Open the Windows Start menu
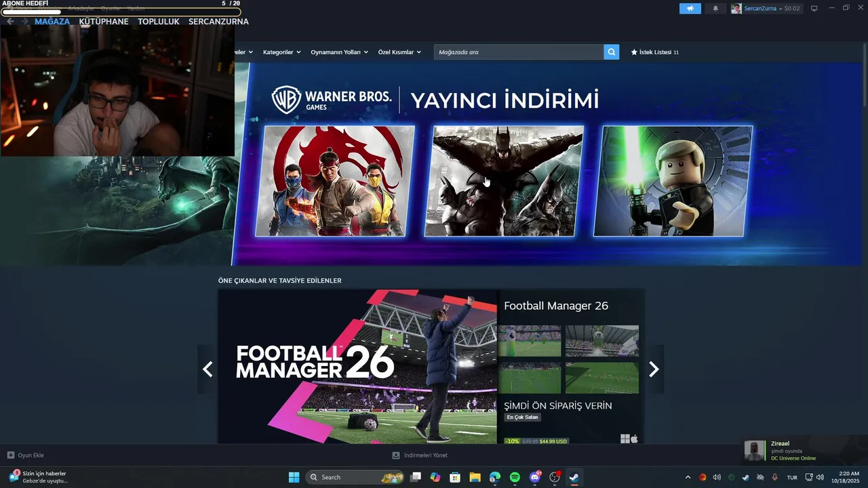The height and width of the screenshot is (488, 868). pyautogui.click(x=294, y=477)
